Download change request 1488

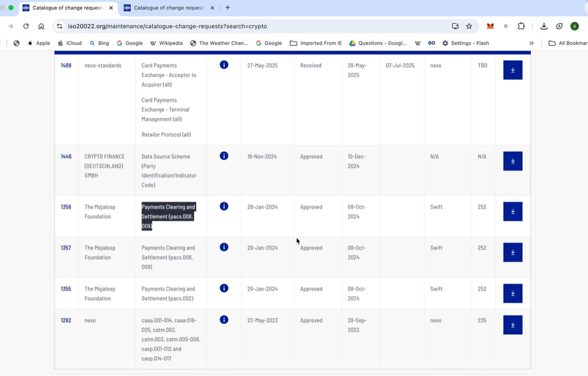click(513, 70)
